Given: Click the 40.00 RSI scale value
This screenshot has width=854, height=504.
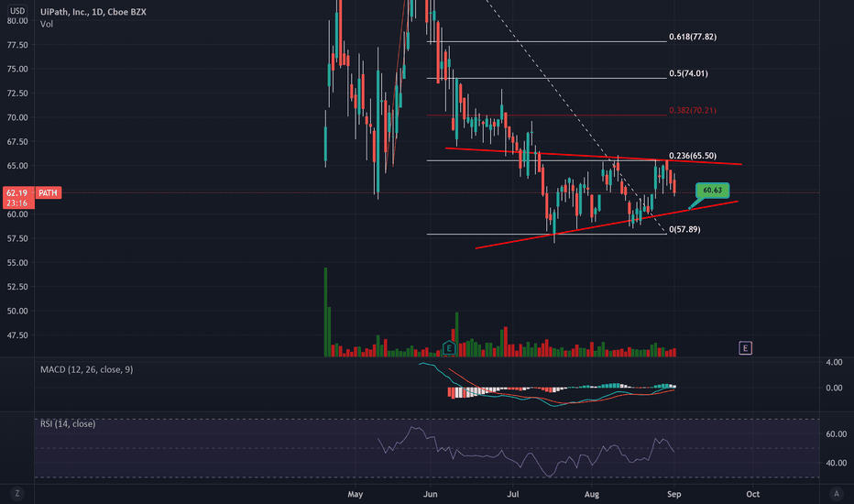Looking at the screenshot, I should tap(836, 463).
